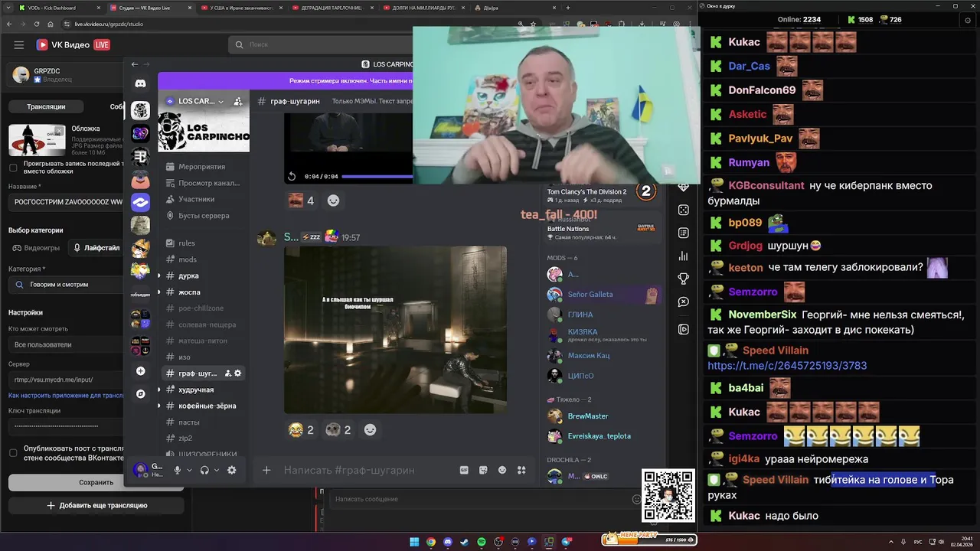980x551 pixels.
Task: Click the Обложка cover thumbnail
Action: pos(37,140)
